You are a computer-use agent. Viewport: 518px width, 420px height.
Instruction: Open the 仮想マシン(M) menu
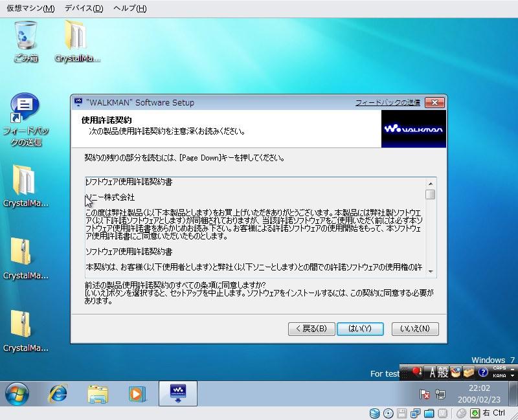(x=30, y=8)
